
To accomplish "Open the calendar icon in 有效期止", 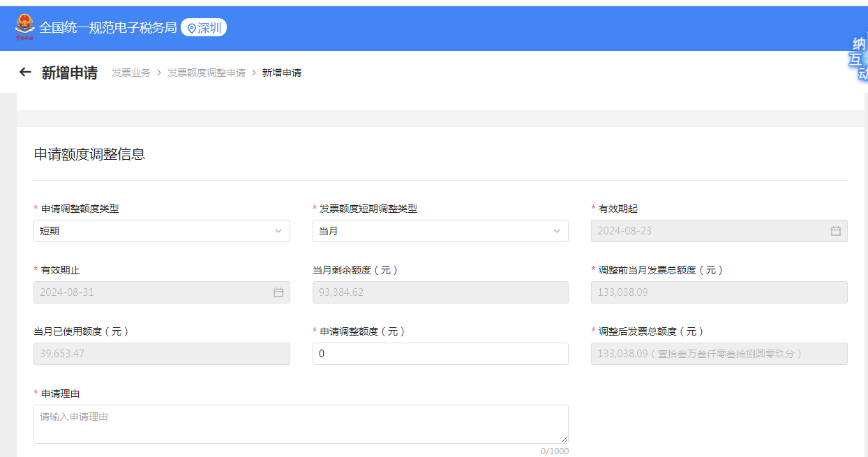I will pos(278,292).
